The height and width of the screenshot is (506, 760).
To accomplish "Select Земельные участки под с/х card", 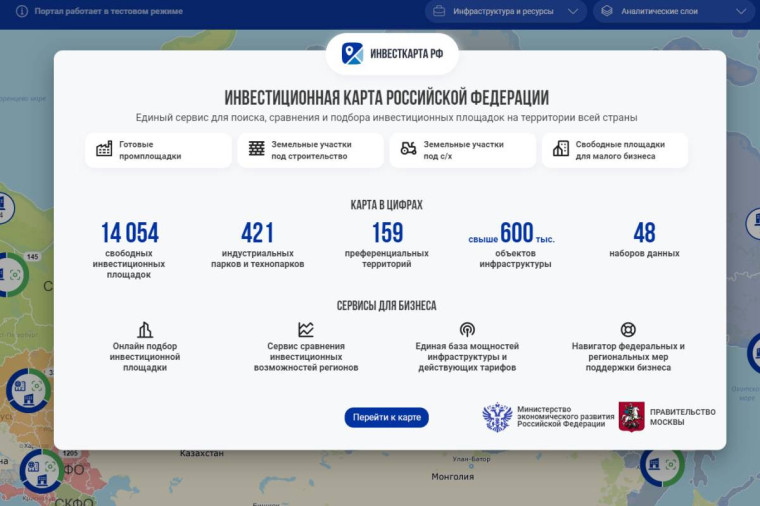I will 463,150.
